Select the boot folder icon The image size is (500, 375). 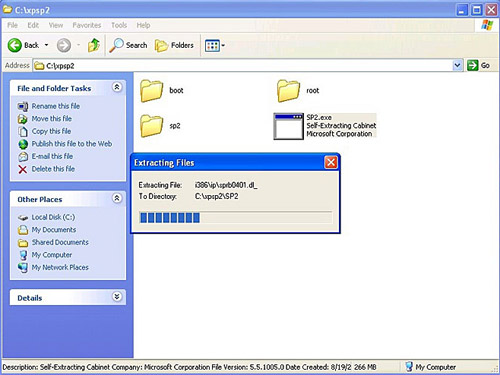[152, 90]
